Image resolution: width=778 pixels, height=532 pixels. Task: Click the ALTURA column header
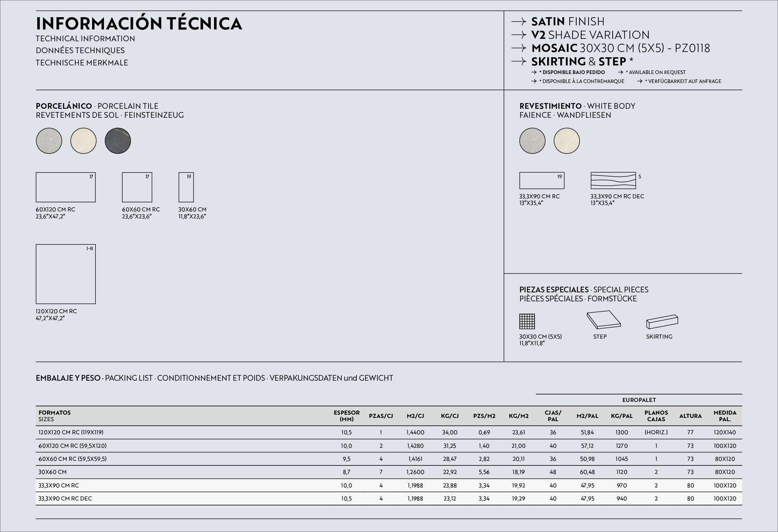pyautogui.click(x=690, y=416)
